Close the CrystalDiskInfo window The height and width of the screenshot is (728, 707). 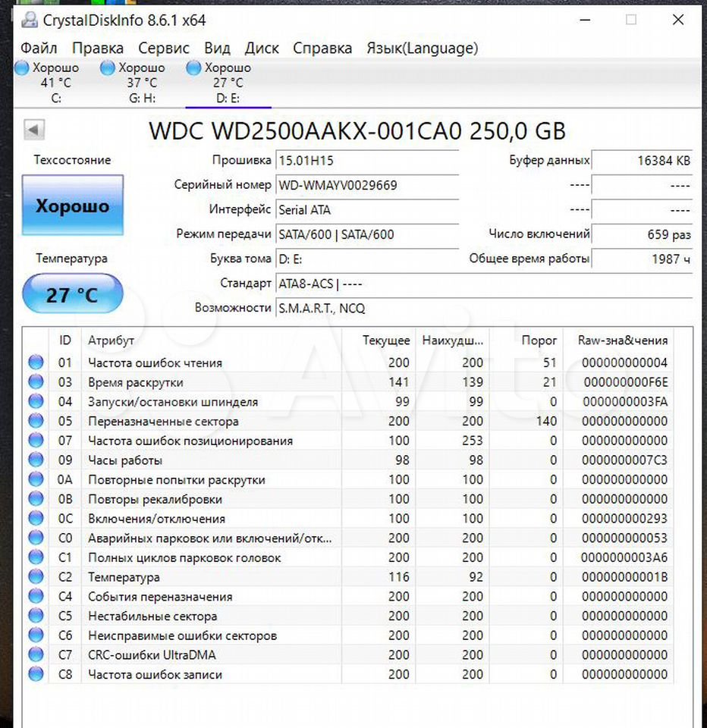point(678,20)
